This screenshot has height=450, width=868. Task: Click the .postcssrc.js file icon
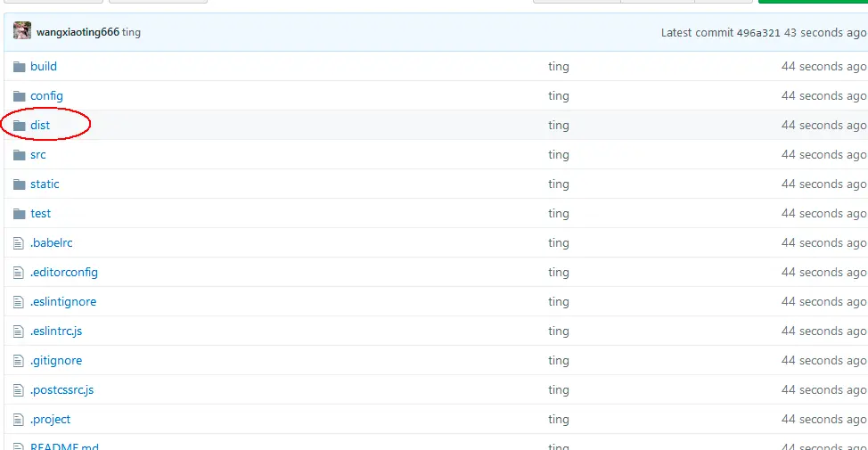[x=18, y=389]
